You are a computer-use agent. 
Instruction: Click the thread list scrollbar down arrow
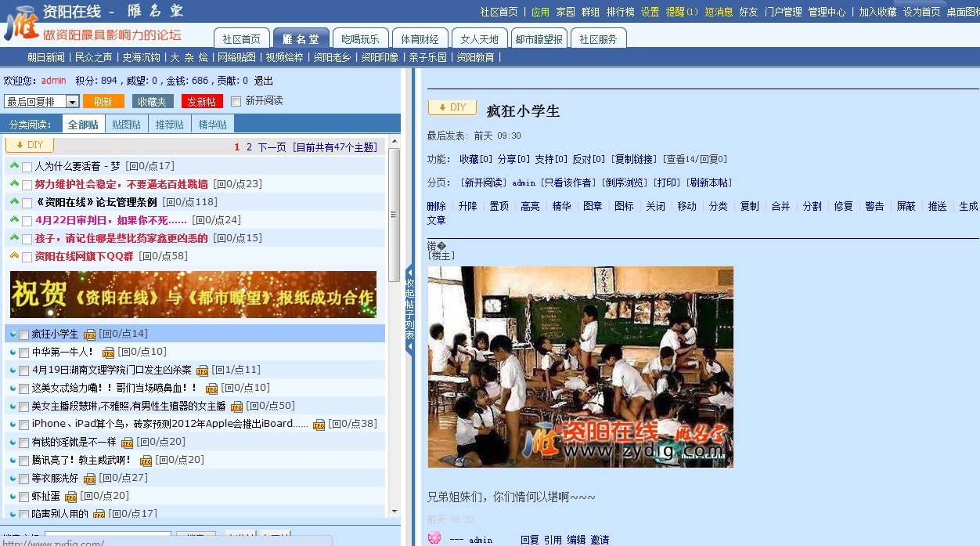395,511
